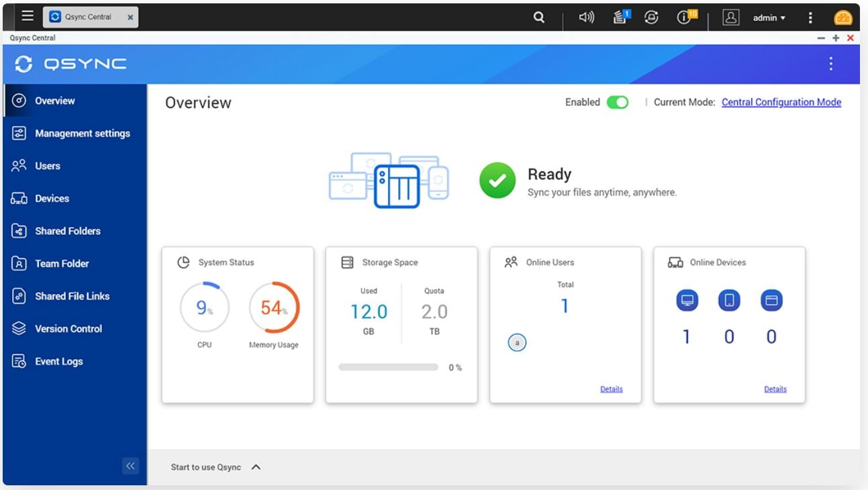Screen dimensions: 868x490
Task: Click the user profile icon
Action: tap(731, 18)
